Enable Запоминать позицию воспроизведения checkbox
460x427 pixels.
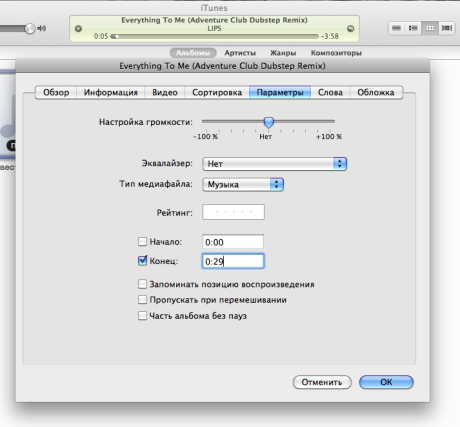point(142,284)
